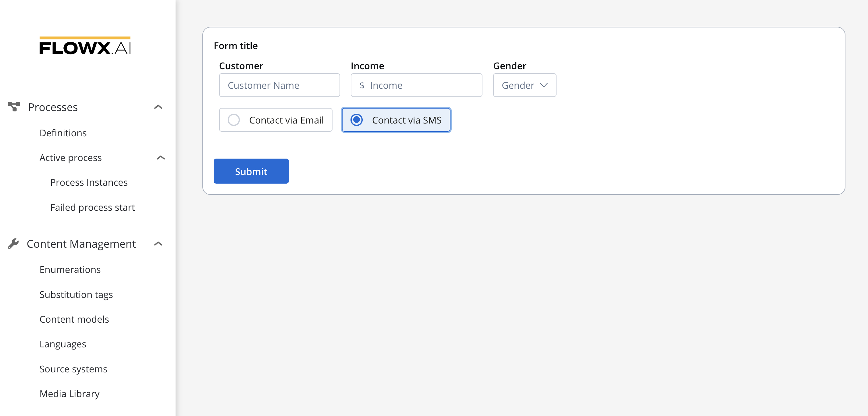Screen dimensions: 868x416
Task: Go to Process Instances
Action: click(x=89, y=182)
